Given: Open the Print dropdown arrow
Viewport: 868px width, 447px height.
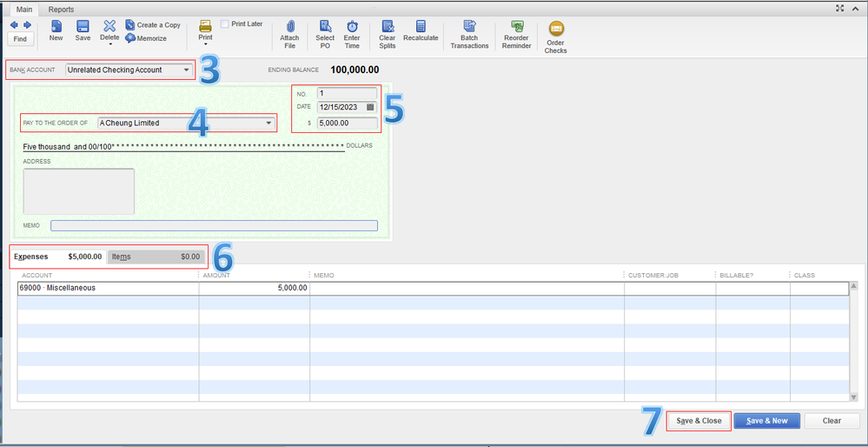Looking at the screenshot, I should click(205, 43).
